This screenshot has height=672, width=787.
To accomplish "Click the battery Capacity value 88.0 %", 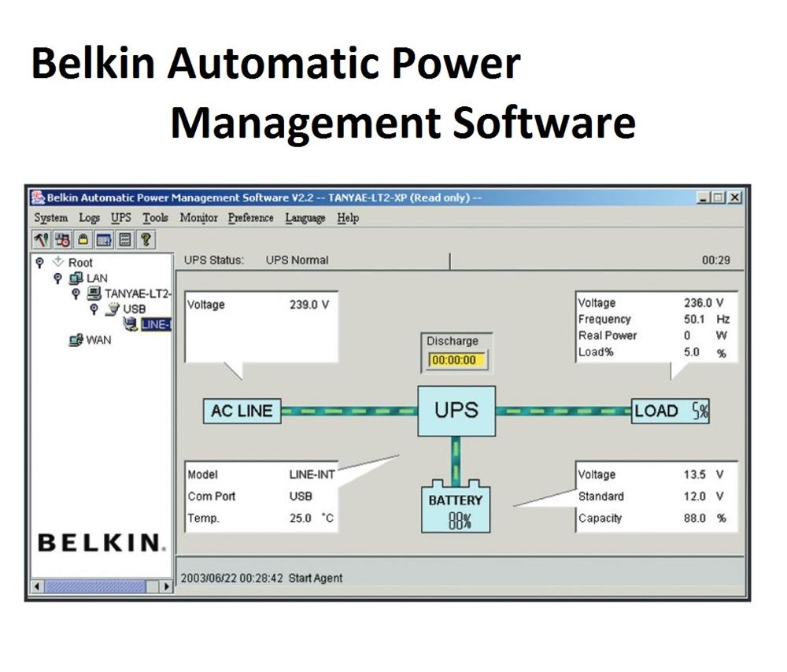I will pyautogui.click(x=705, y=518).
